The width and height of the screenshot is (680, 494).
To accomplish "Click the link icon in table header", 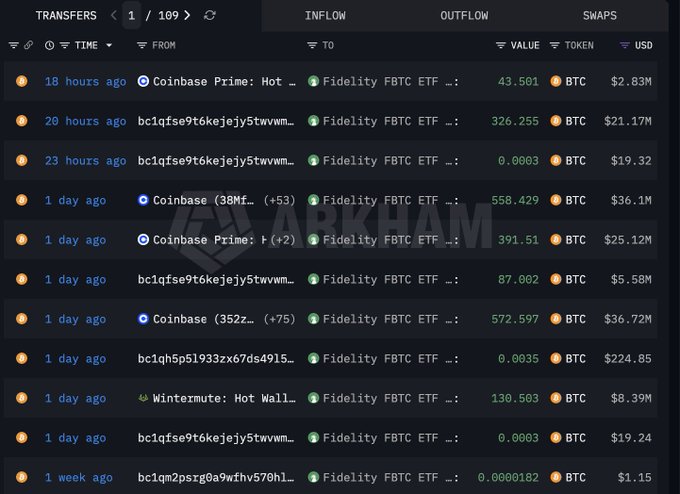I will point(28,45).
